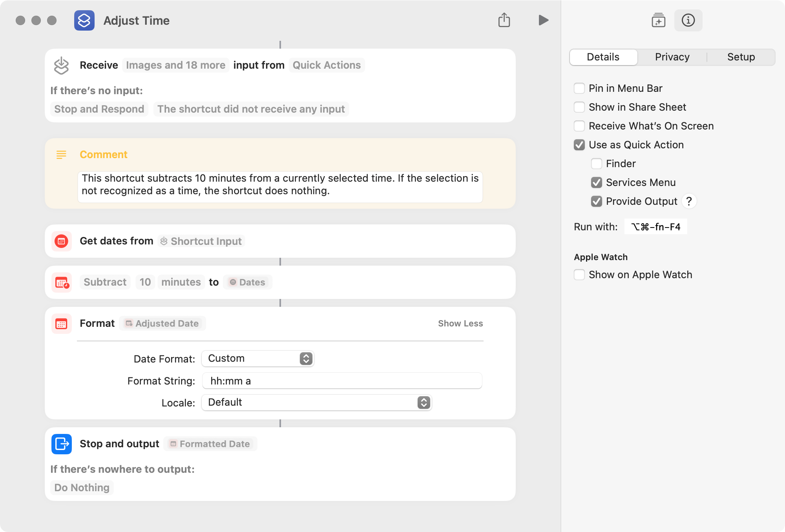The image size is (785, 532).
Task: Click the Format String text field
Action: pyautogui.click(x=342, y=381)
